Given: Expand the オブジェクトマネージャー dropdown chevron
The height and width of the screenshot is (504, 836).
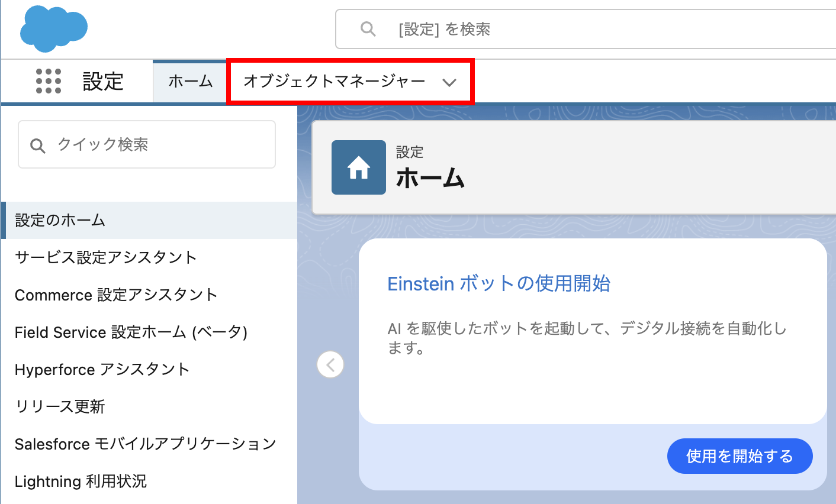Looking at the screenshot, I should (449, 82).
